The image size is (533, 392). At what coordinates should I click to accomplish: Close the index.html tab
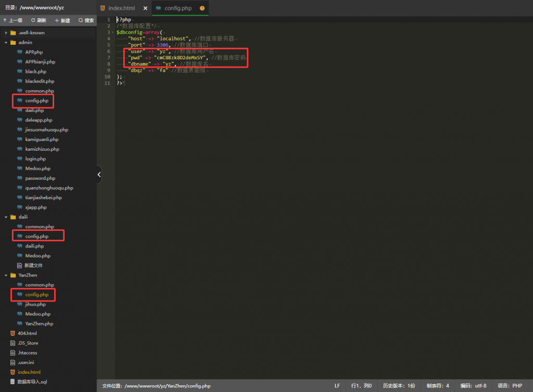pos(145,8)
